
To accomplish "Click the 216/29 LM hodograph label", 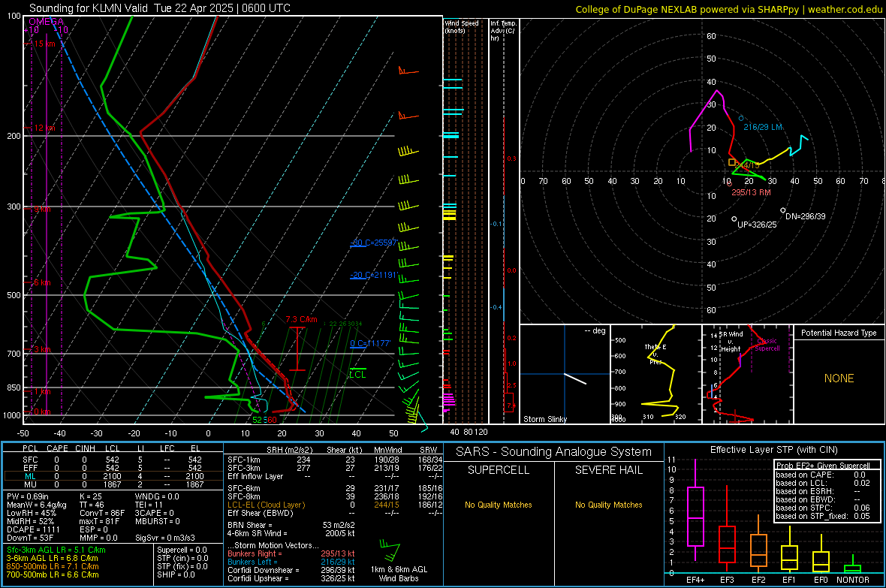I will (763, 127).
